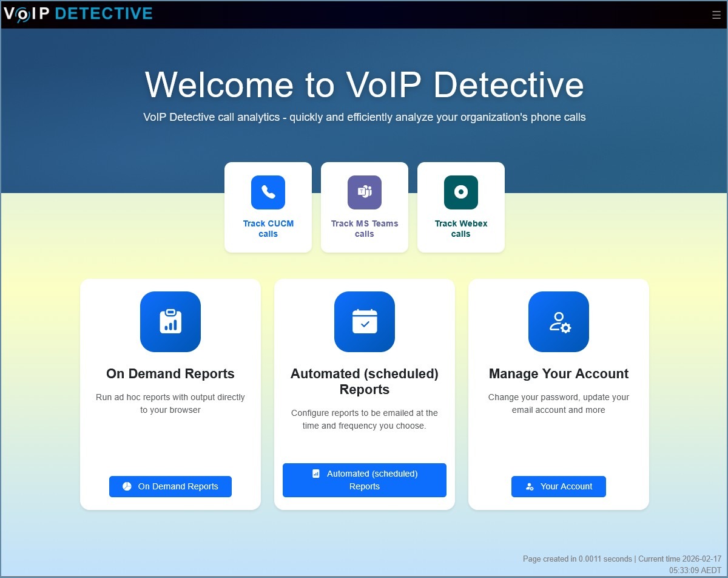Open Automated (scheduled) Reports
Image resolution: width=728 pixels, height=578 pixels.
(x=364, y=480)
